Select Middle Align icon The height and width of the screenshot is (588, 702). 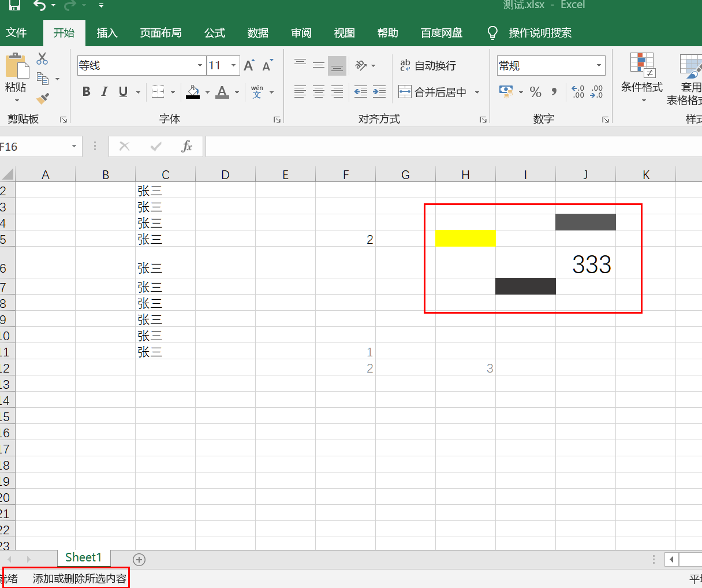(318, 65)
